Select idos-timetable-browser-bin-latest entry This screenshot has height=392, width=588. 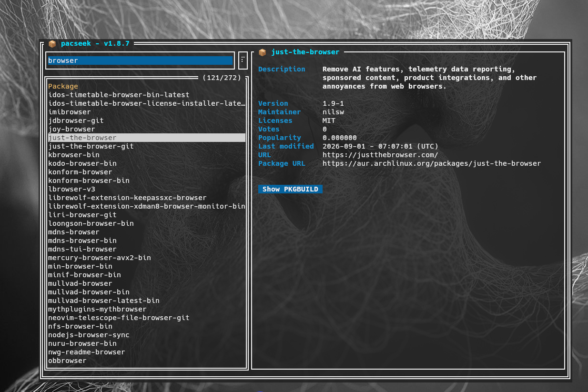119,95
